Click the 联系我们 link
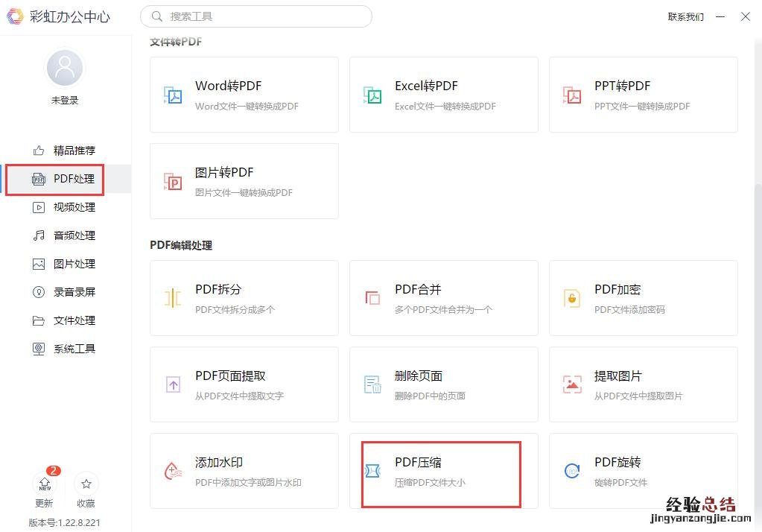 click(x=685, y=17)
